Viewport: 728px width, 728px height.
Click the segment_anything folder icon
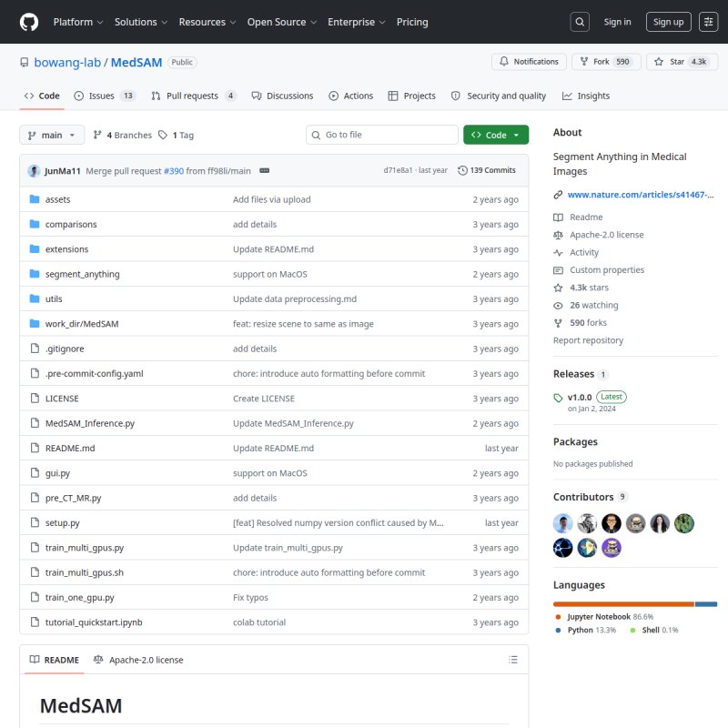[x=35, y=274]
